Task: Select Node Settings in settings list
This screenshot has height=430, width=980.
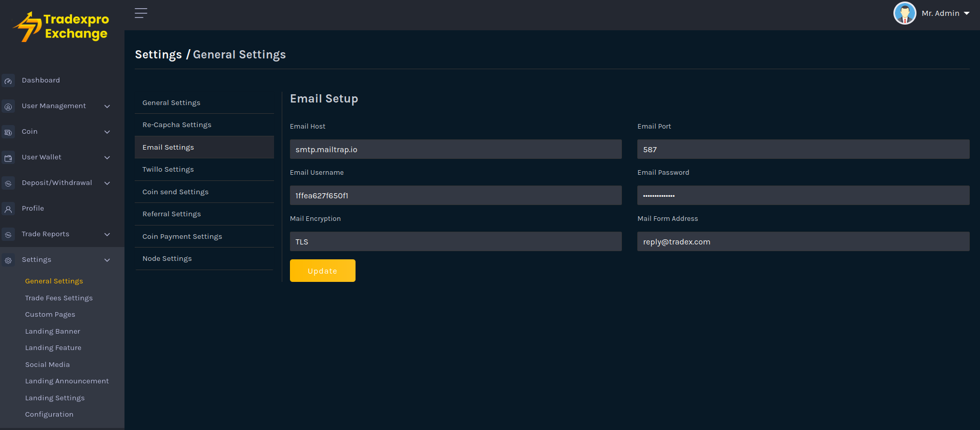Action: click(167, 259)
